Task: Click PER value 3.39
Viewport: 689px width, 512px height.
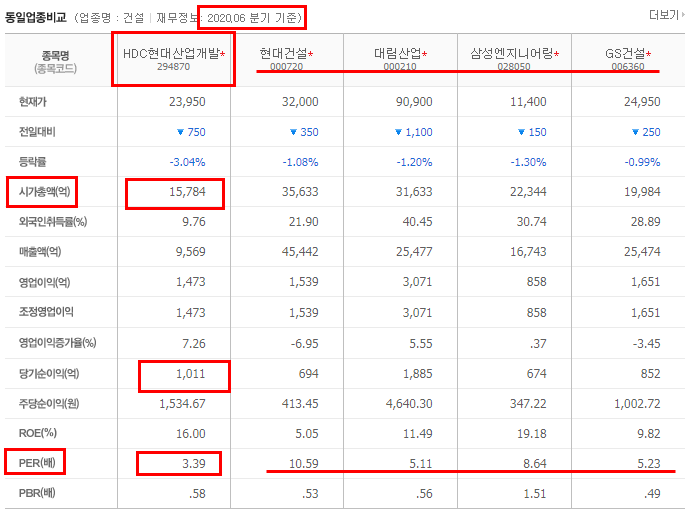Action: (194, 464)
